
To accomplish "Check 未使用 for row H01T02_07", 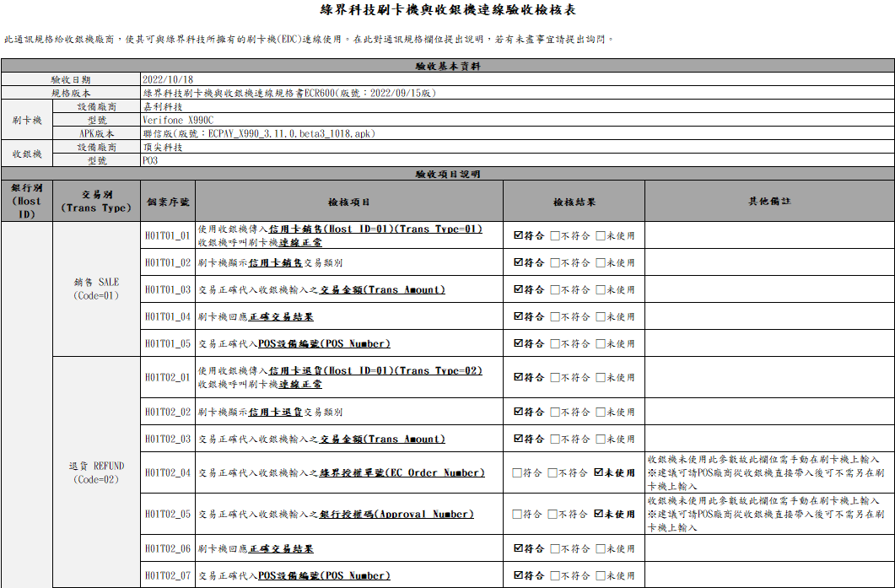I will pyautogui.click(x=601, y=575).
